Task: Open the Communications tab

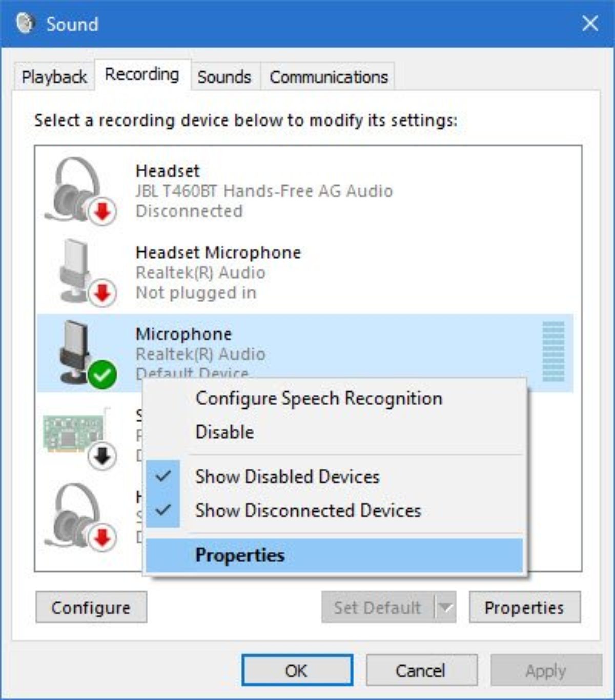Action: click(329, 77)
